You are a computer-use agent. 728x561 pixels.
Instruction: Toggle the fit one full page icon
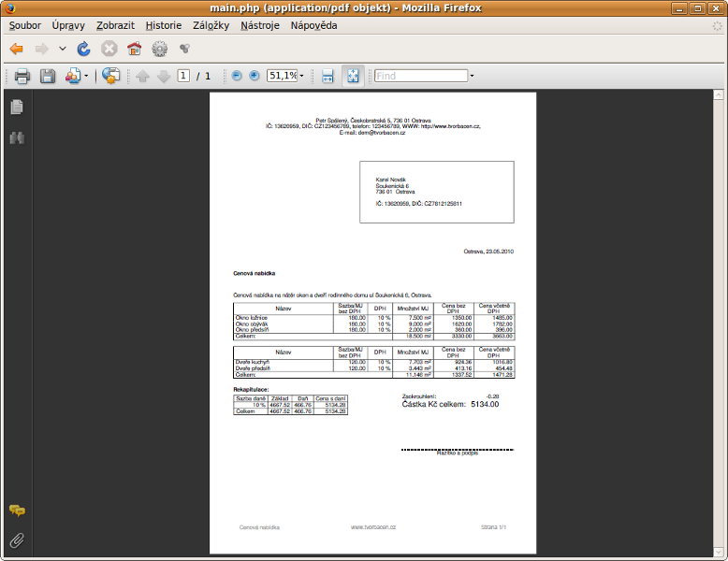353,76
